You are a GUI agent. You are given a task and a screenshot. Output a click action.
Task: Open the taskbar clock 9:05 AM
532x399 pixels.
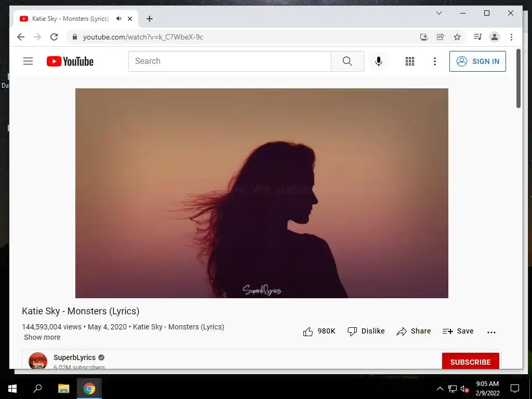click(x=487, y=389)
